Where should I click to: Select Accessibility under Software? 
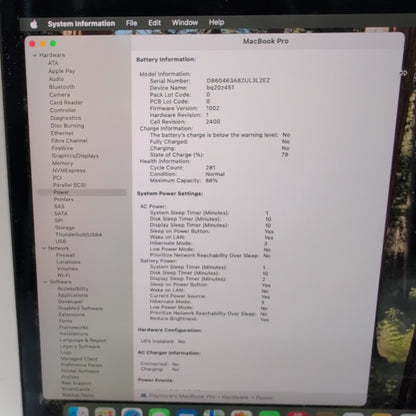pos(73,289)
